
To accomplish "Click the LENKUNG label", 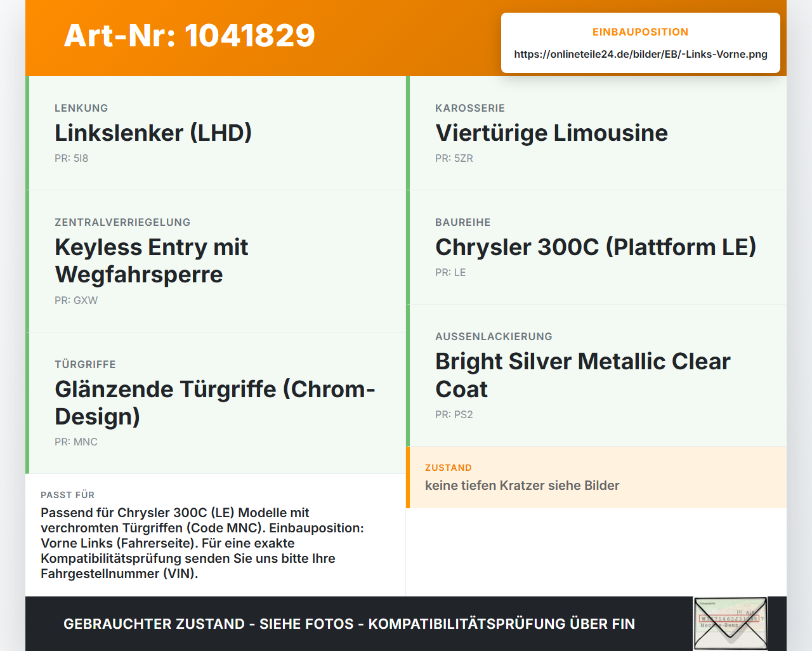I will coord(81,108).
